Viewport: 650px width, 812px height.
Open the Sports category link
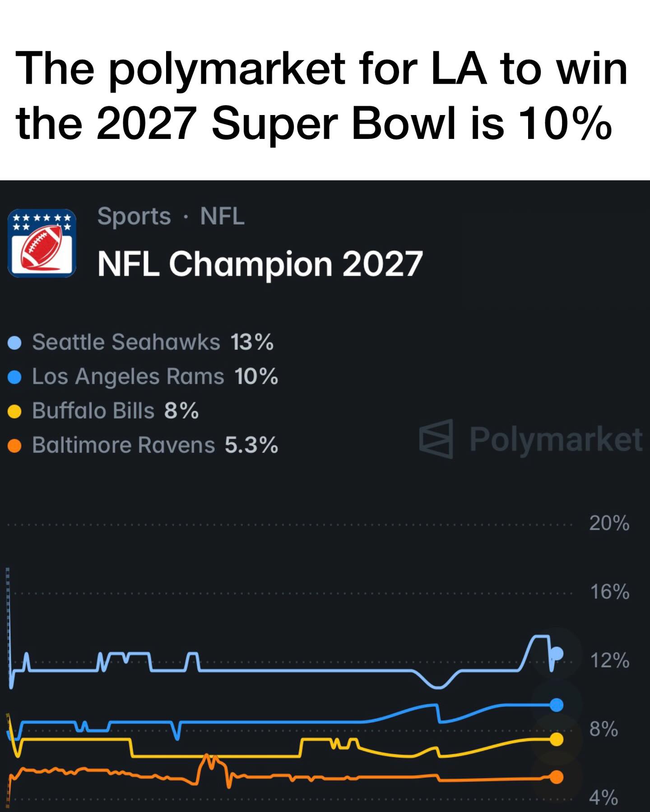coord(134,216)
